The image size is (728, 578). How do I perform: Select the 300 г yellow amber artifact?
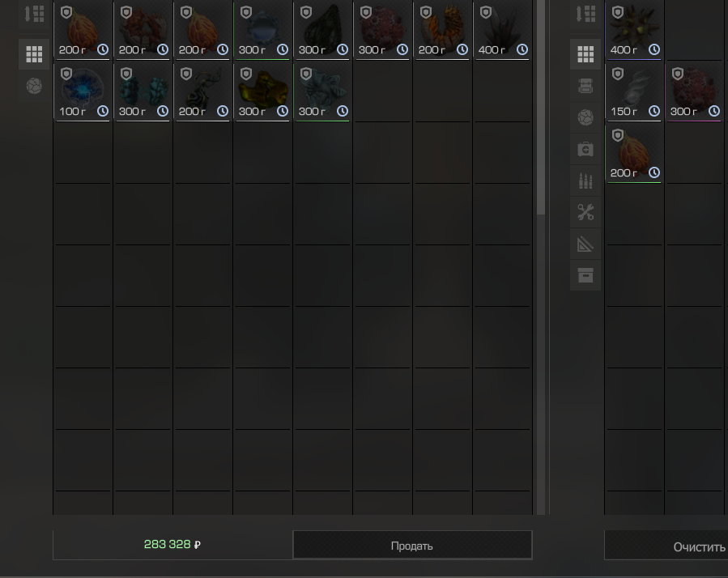[262, 92]
